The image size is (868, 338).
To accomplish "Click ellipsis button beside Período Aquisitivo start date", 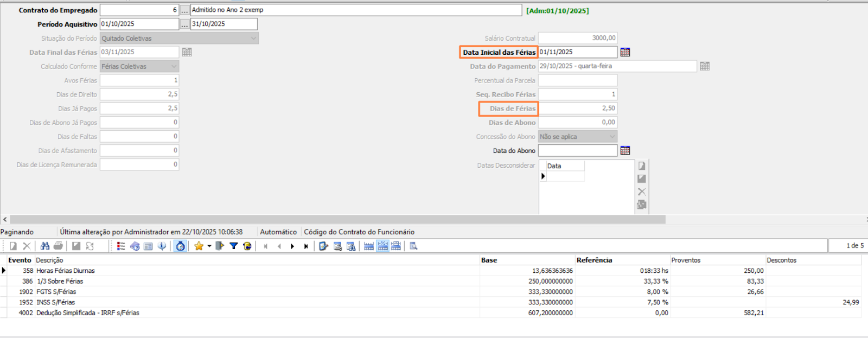I will tap(184, 24).
